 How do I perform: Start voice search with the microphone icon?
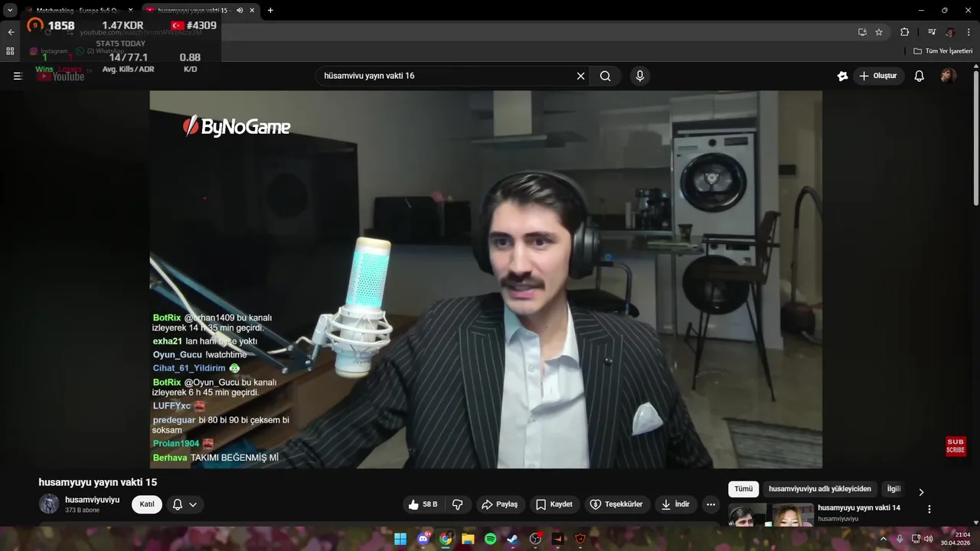click(x=640, y=76)
